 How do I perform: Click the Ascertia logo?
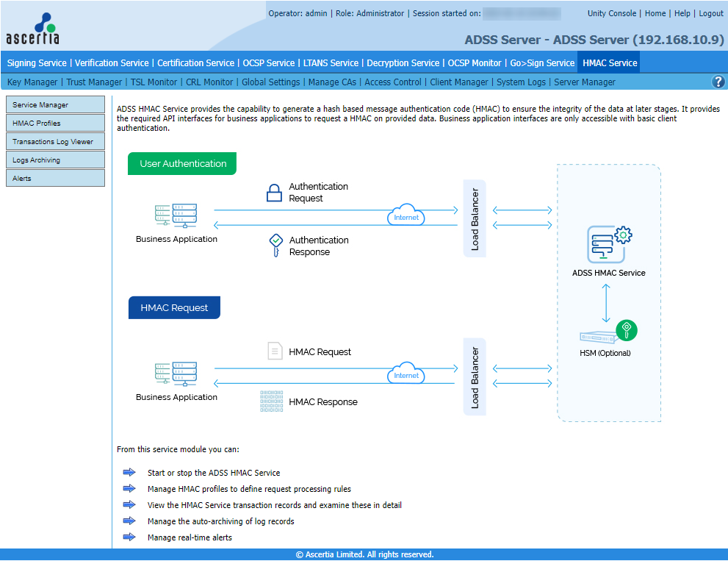tap(33, 29)
